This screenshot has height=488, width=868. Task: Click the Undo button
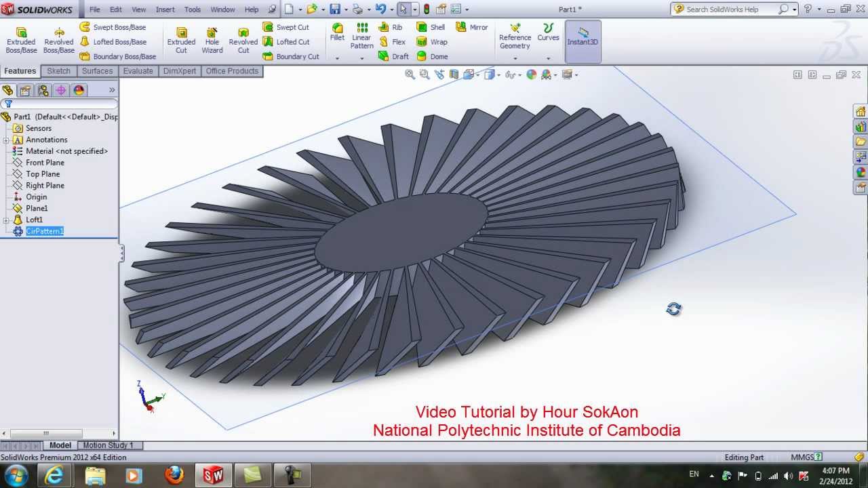click(x=380, y=9)
